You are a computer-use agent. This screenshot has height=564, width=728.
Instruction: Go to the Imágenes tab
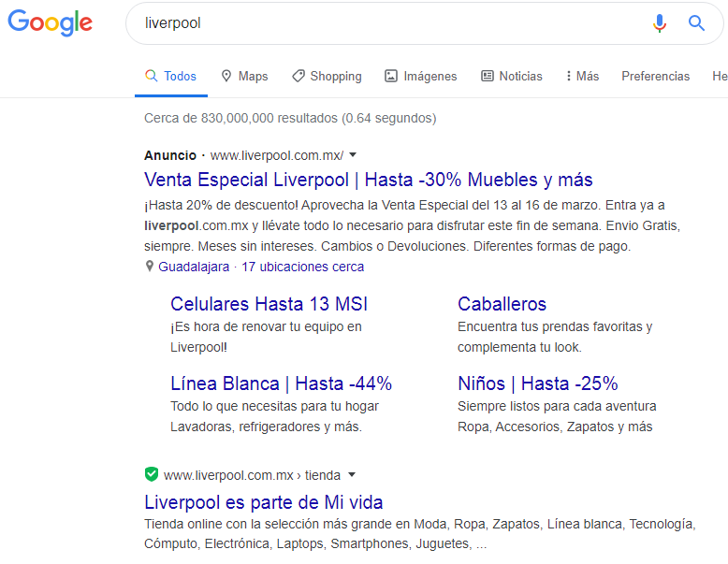point(421,76)
